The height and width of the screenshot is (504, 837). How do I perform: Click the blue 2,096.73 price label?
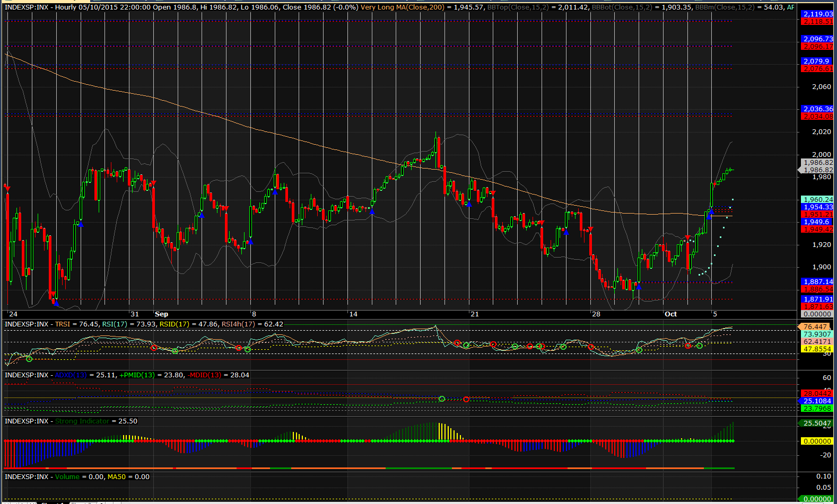(x=817, y=39)
